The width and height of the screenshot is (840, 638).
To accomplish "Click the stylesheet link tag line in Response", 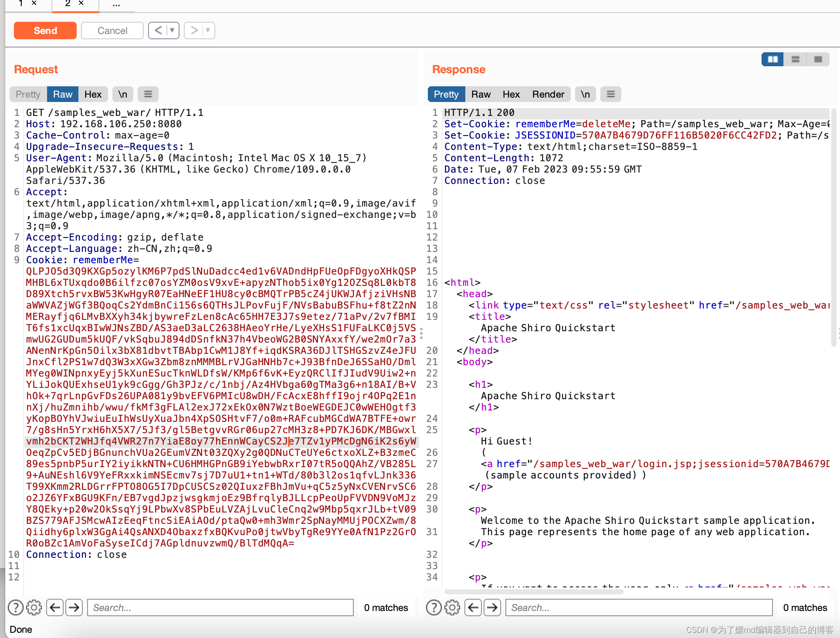I will tap(649, 305).
